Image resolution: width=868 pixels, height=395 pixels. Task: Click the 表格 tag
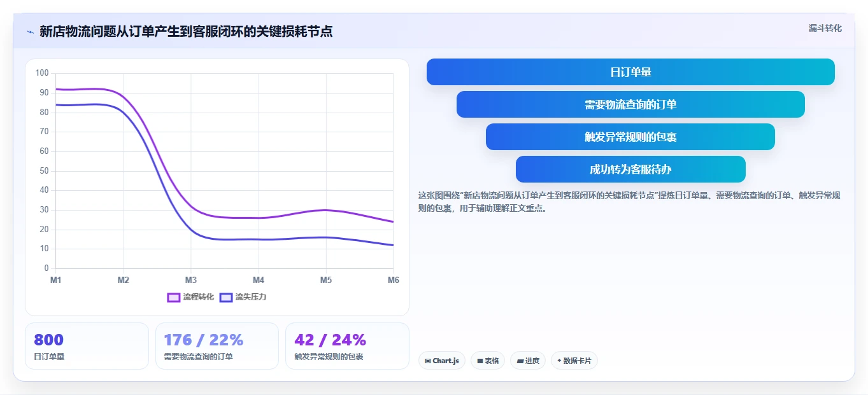click(488, 361)
